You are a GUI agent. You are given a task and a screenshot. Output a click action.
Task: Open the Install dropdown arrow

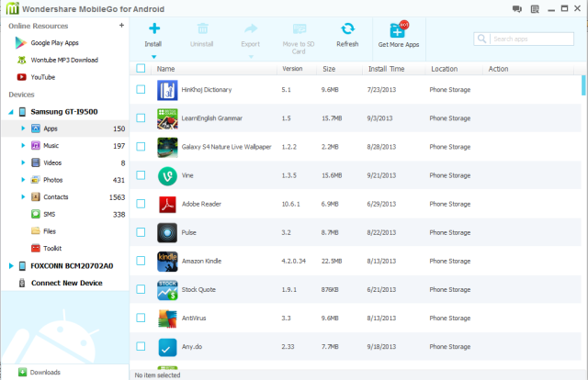153,57
